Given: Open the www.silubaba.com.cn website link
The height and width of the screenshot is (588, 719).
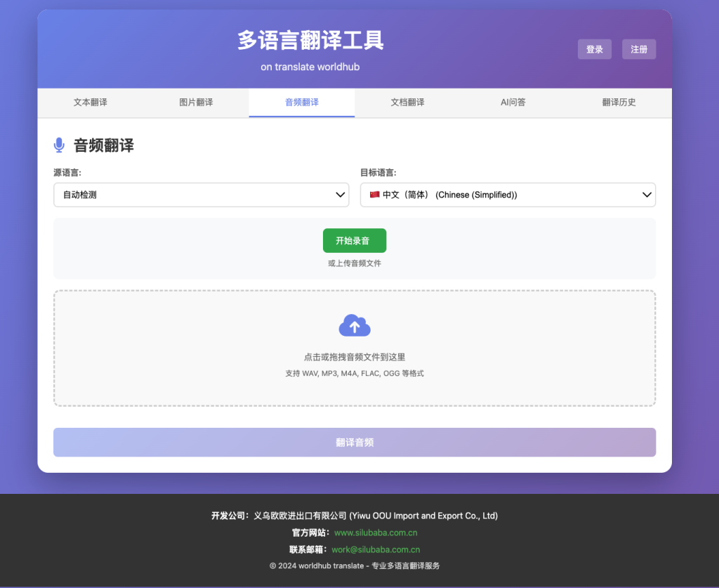Looking at the screenshot, I should [376, 533].
